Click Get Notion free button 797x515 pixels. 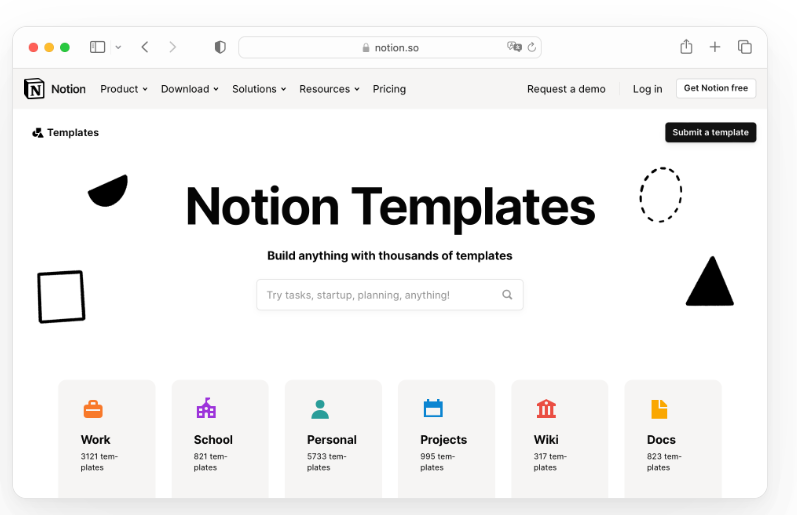716,88
